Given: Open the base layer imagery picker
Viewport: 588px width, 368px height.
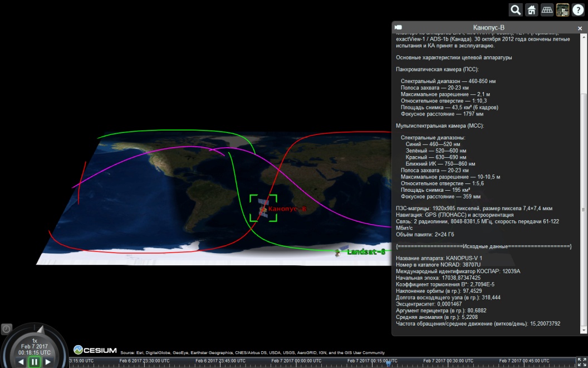Looking at the screenshot, I should point(562,10).
